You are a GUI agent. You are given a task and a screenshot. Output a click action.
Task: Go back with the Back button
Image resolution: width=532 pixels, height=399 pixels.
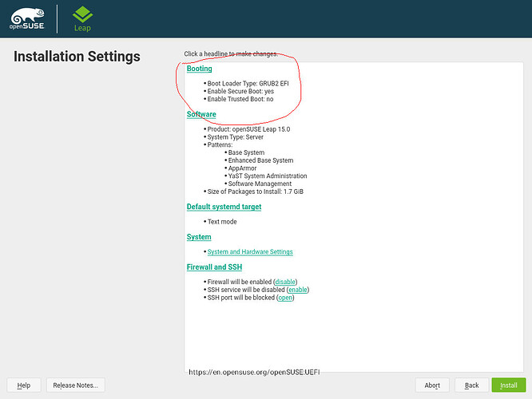pos(471,385)
